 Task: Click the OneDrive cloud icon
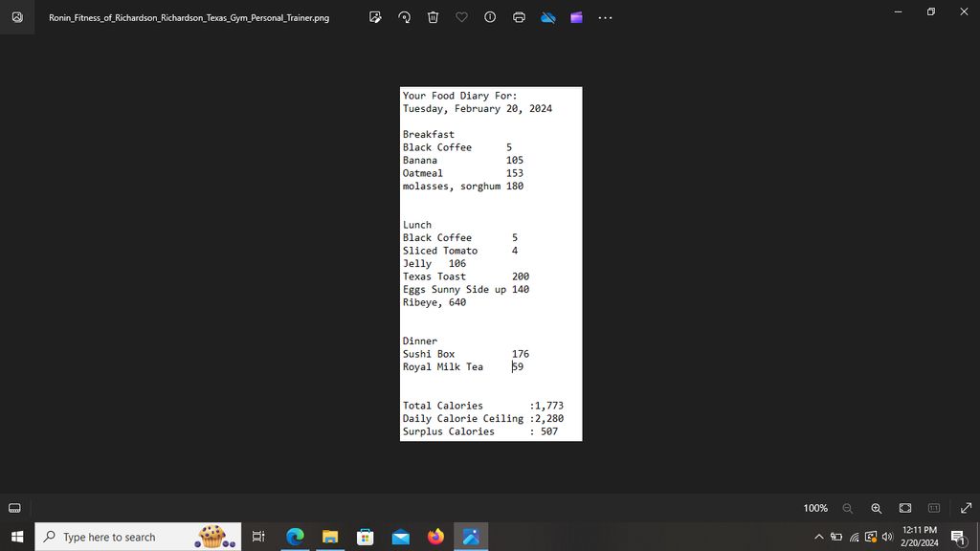click(x=548, y=17)
